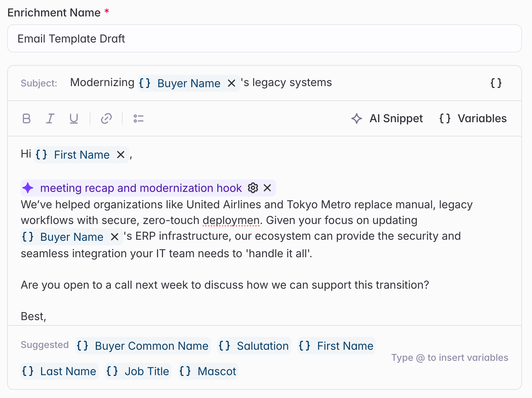Insert suggested Job Title variable
Screen dimensions: 532x398
click(x=138, y=371)
